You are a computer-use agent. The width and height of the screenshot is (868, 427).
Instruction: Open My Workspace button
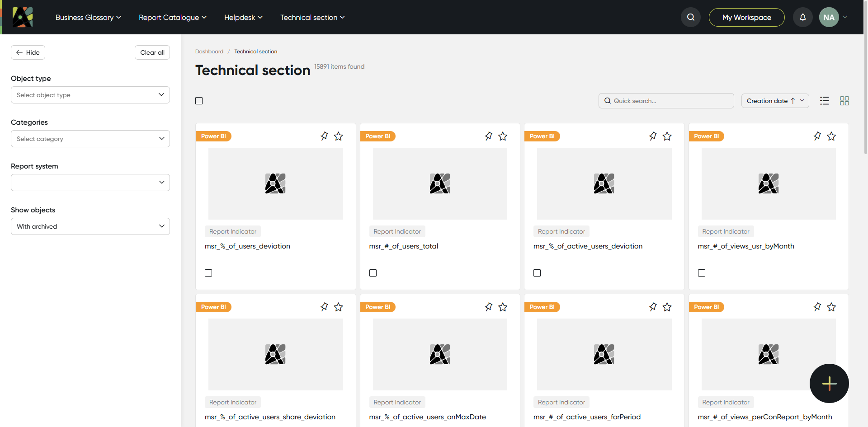[x=746, y=17]
